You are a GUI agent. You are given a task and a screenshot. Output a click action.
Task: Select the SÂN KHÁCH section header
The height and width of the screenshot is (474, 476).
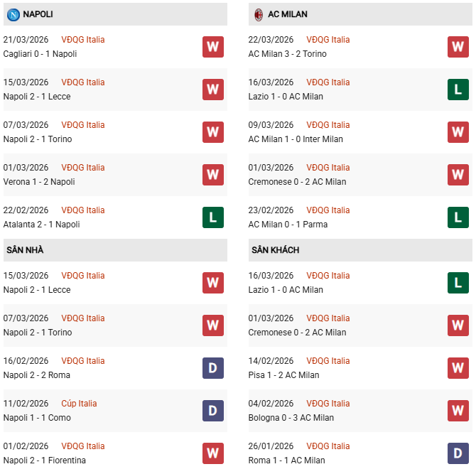(x=275, y=250)
